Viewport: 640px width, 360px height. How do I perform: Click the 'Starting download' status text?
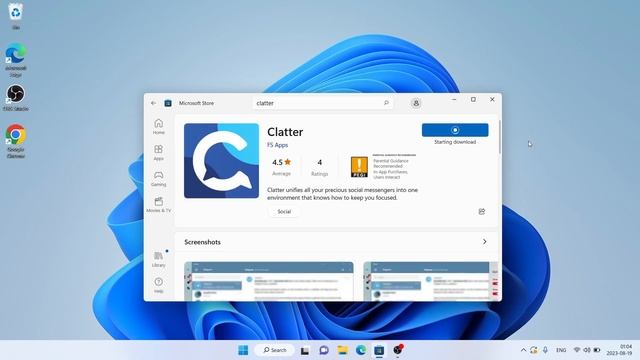pyautogui.click(x=455, y=142)
